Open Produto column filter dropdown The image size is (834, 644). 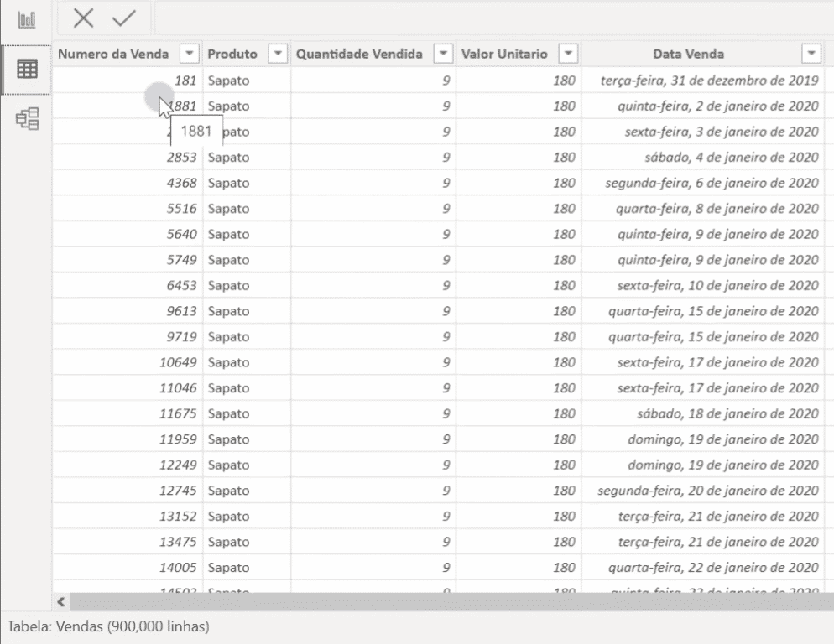pos(278,53)
